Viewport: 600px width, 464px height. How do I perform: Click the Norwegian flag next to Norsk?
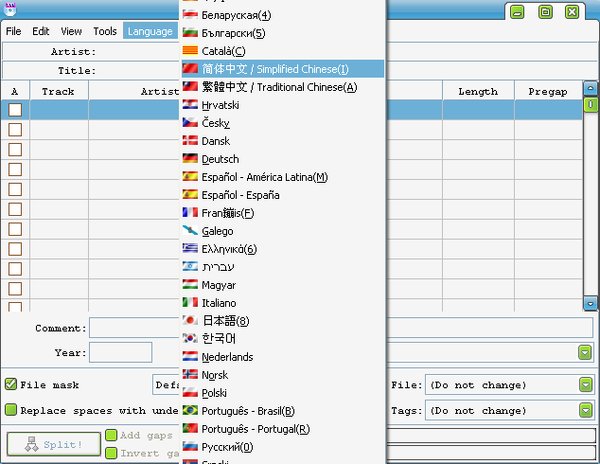point(190,374)
